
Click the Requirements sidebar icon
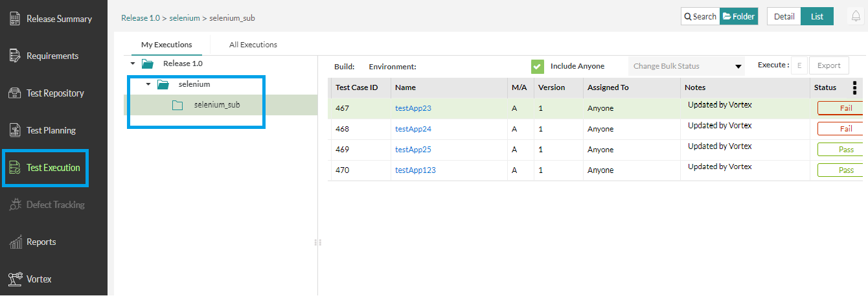click(16, 56)
